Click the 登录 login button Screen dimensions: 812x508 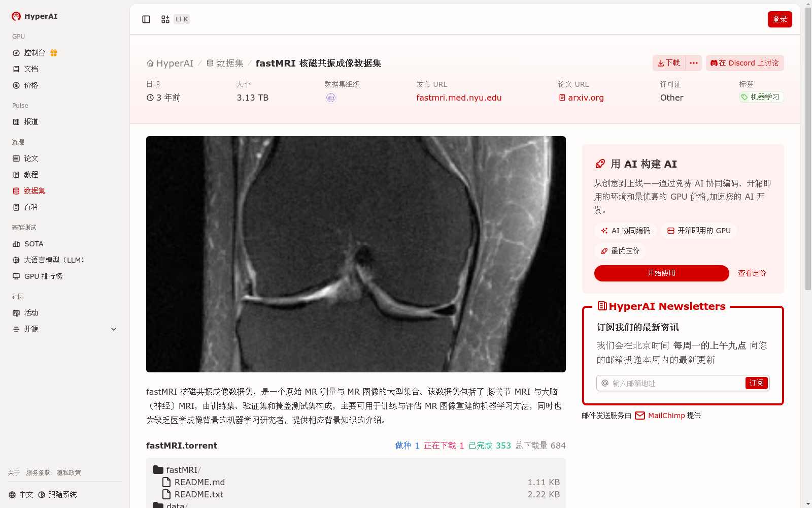coord(780,19)
